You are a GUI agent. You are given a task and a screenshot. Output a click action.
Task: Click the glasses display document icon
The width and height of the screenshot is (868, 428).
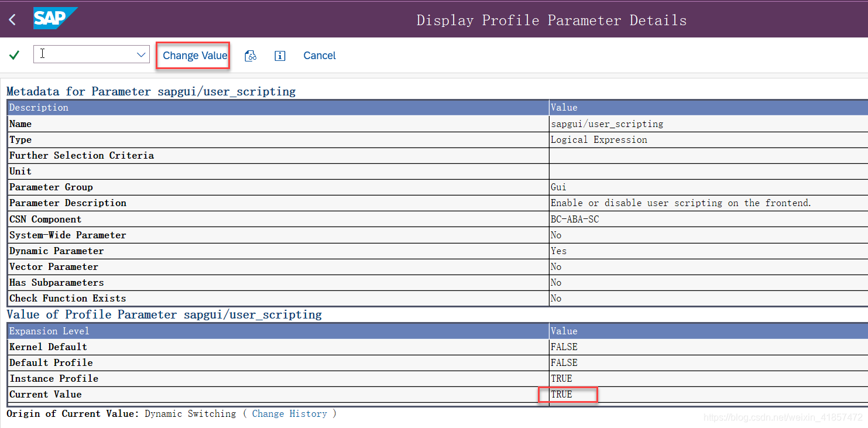pos(251,56)
